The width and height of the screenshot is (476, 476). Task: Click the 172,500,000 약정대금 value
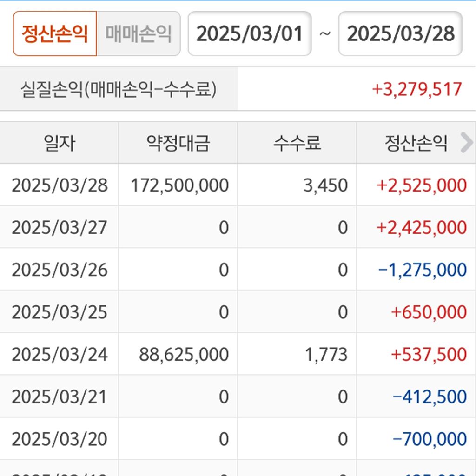pyautogui.click(x=180, y=185)
